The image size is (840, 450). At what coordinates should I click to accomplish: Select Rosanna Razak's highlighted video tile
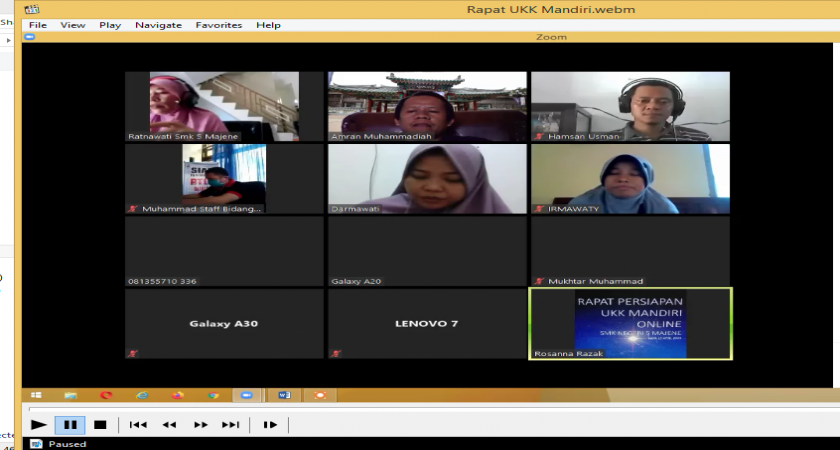(x=630, y=323)
